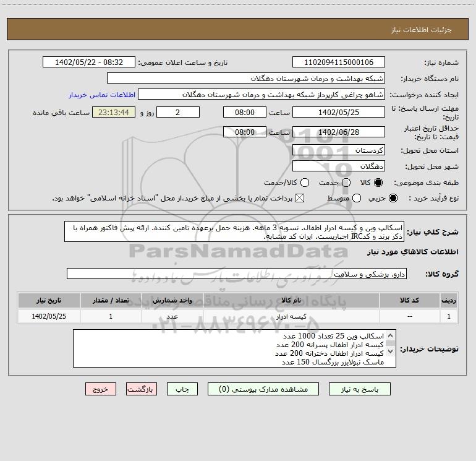Screen dimensions: 476x461
Task: Click the نام دستگاه خریدار field
Action: pos(246,78)
